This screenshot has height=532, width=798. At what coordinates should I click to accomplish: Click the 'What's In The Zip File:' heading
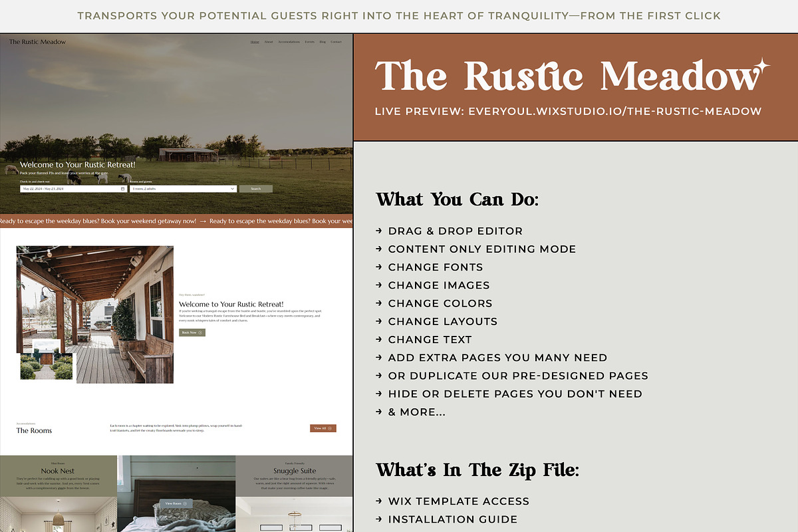(x=477, y=470)
